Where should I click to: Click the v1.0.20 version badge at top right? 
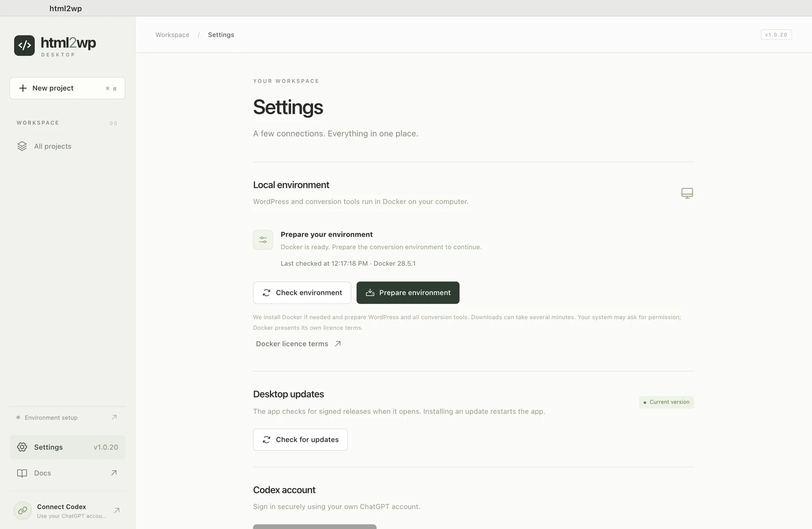(x=776, y=35)
